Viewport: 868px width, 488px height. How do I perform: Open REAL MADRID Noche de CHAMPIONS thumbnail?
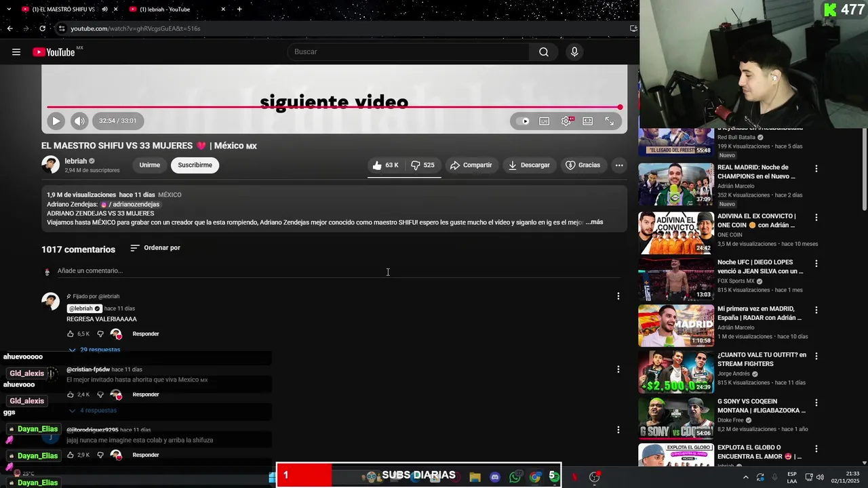pyautogui.click(x=675, y=184)
